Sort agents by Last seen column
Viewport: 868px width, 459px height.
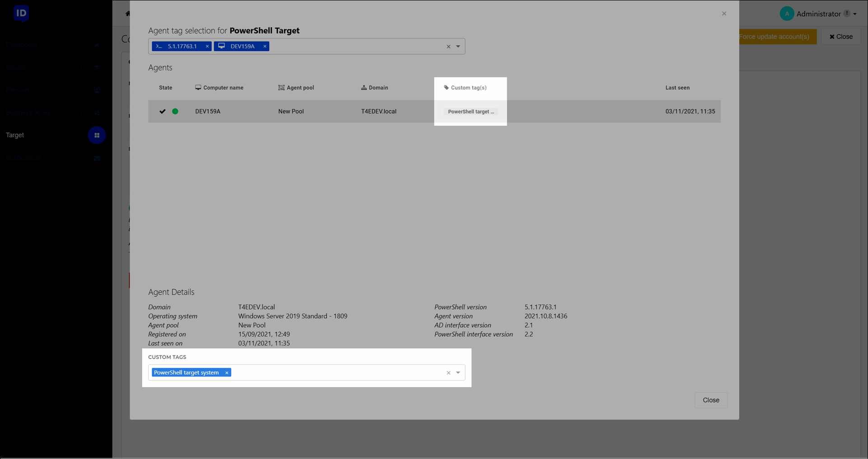tap(677, 88)
